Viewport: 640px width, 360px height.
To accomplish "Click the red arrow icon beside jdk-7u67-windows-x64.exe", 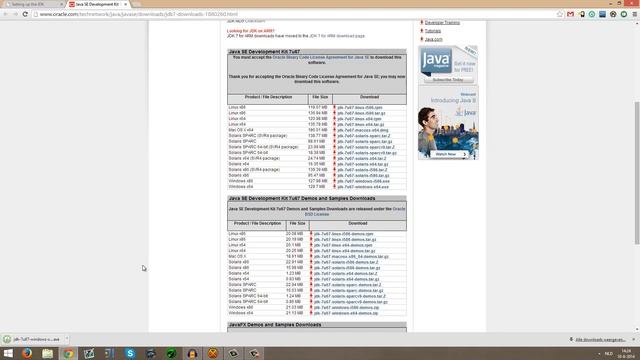I will tap(334, 187).
